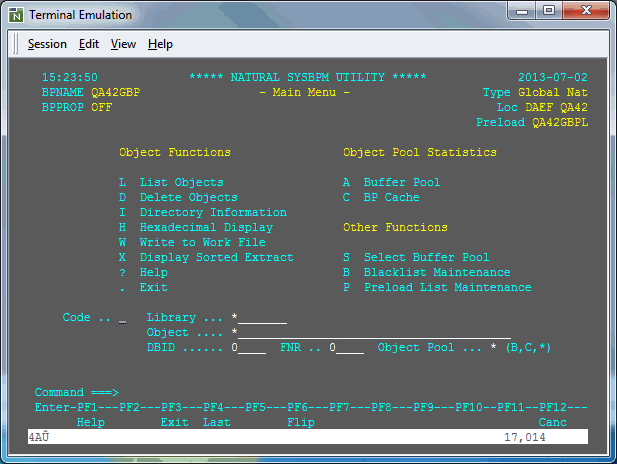The width and height of the screenshot is (617, 464).
Task: Click the DBID input field
Action: [250, 348]
